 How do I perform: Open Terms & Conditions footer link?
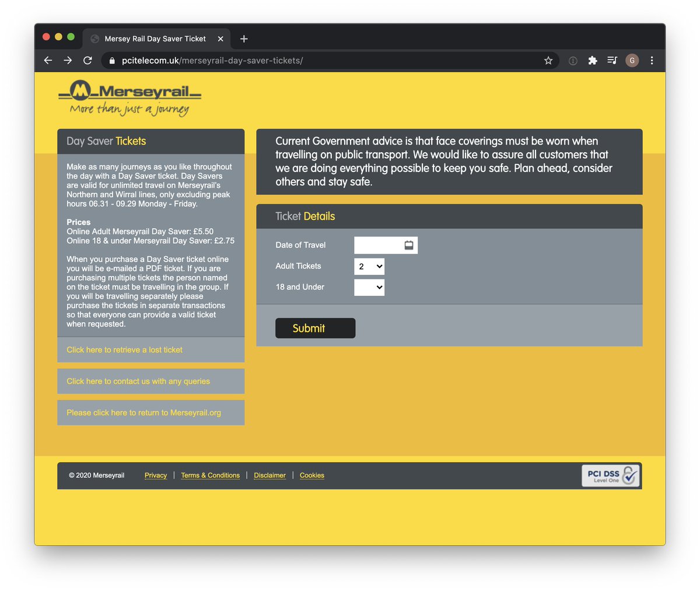click(x=210, y=475)
